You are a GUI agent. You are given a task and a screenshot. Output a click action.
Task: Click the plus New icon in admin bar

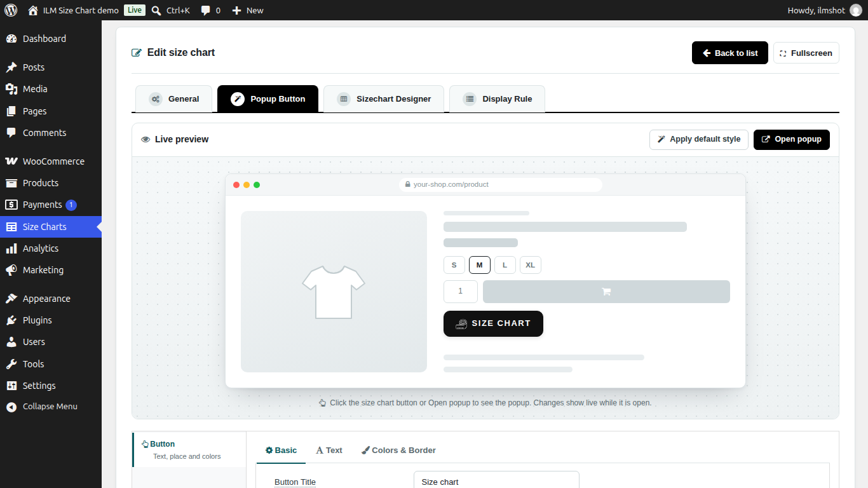click(236, 10)
